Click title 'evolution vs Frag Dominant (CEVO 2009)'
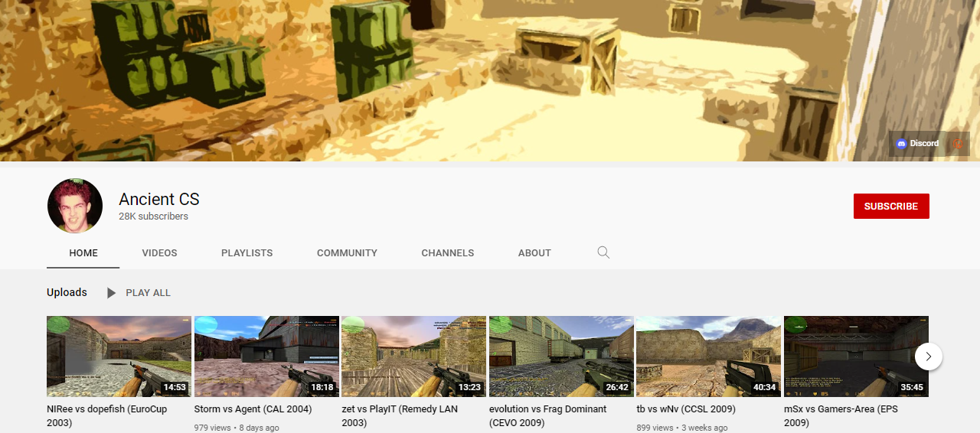The image size is (980, 433). 547,415
